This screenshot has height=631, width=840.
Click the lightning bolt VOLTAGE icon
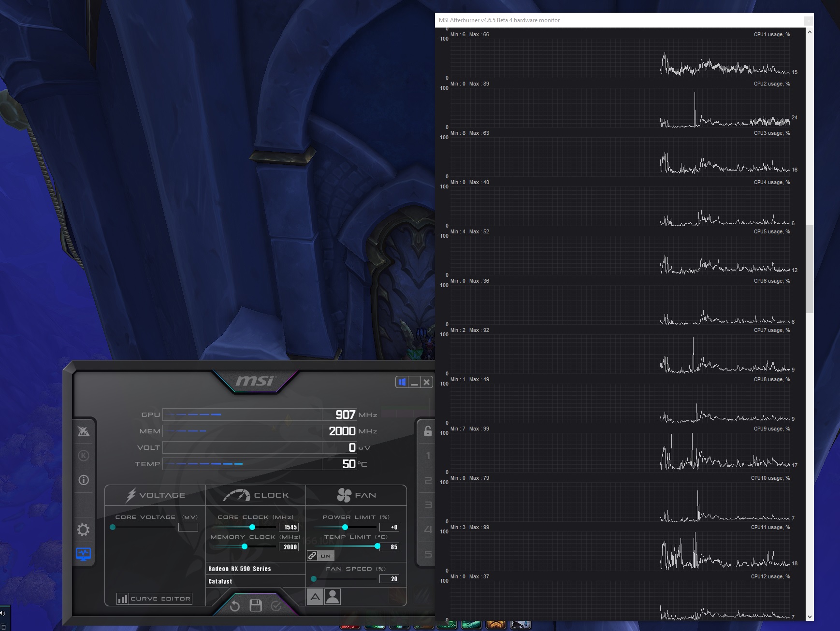(131, 495)
